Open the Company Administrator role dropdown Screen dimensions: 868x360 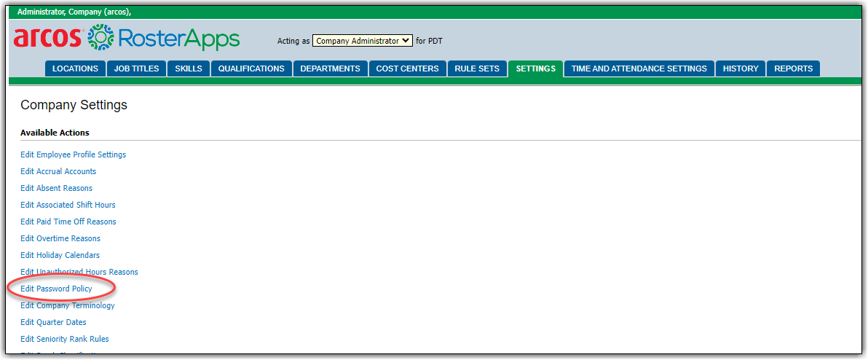point(363,41)
